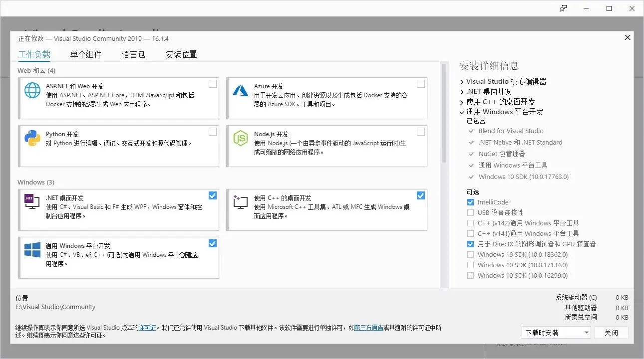Expand 使用 C++ 的桌面开发 details
The height and width of the screenshot is (359, 644).
462,102
